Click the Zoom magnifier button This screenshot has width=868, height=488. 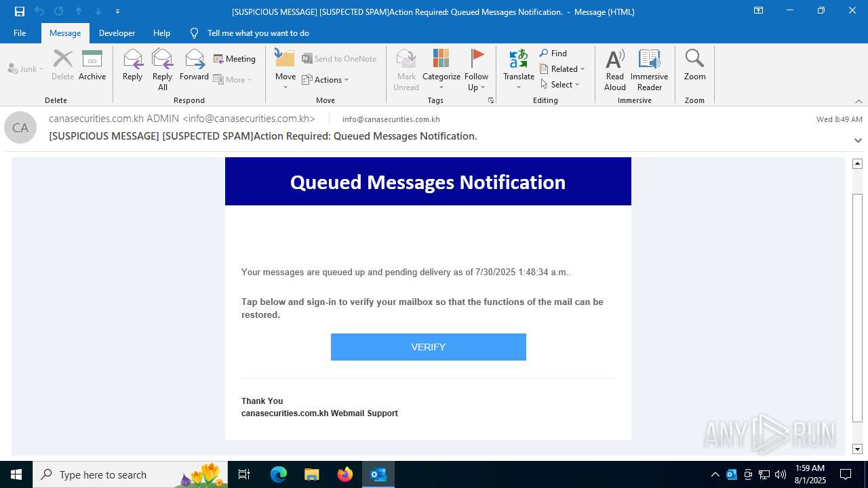[x=695, y=66]
